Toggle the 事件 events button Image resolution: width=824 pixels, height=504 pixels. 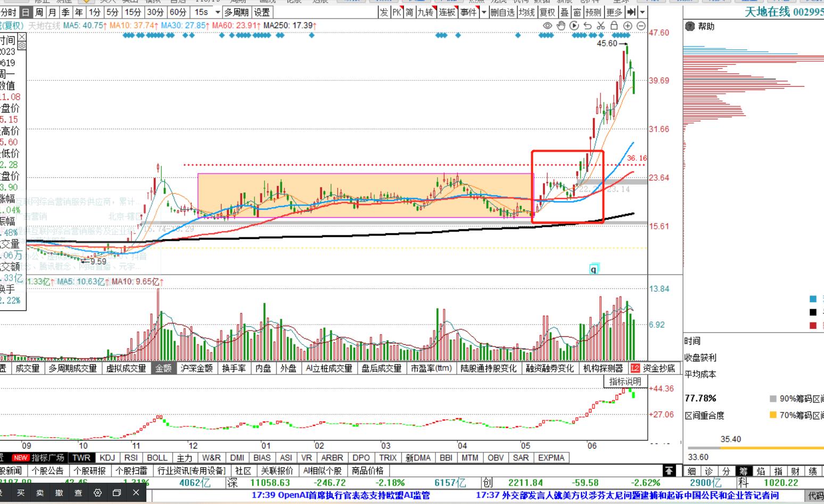pos(469,12)
